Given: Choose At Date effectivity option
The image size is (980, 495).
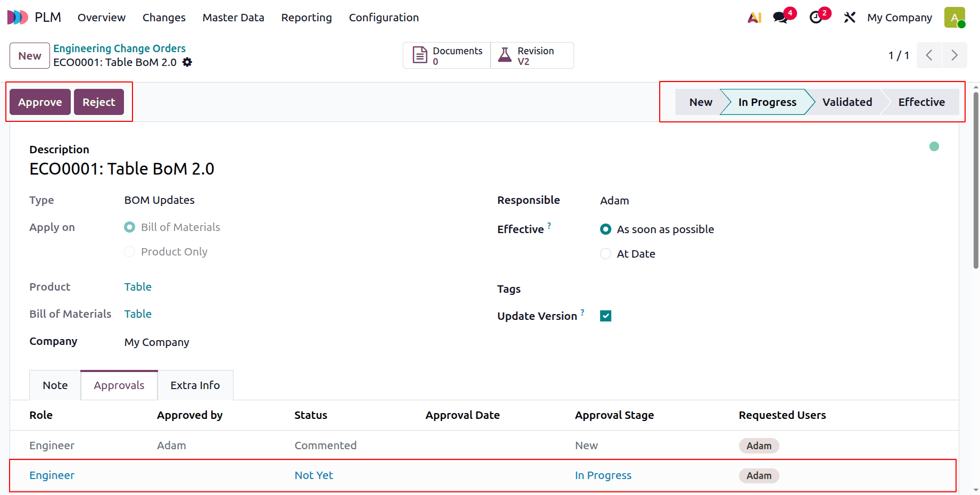Looking at the screenshot, I should pos(605,254).
